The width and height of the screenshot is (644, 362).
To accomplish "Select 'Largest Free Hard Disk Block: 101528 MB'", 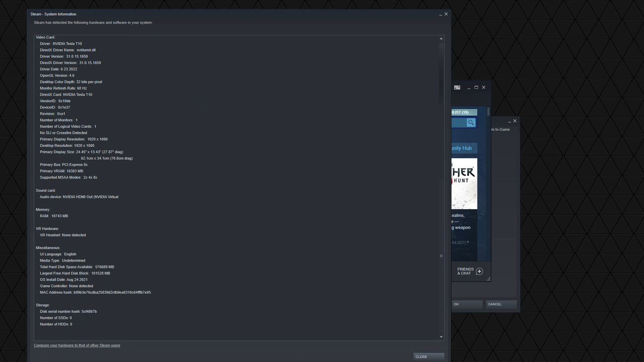I will (x=75, y=274).
